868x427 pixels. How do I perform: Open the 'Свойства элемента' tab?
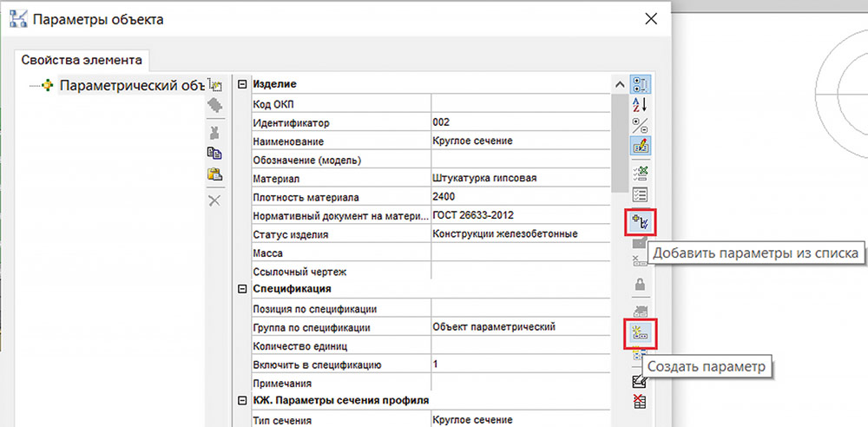82,60
